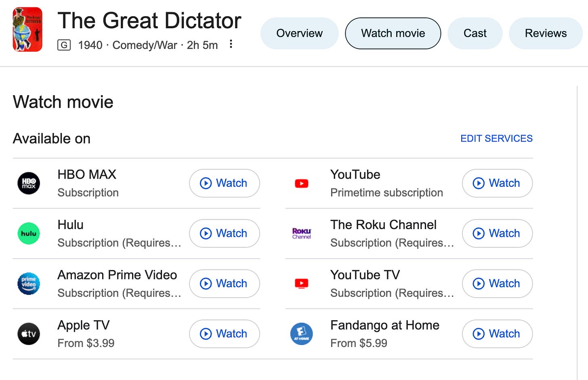Click the Subscription text under HBO MAX
The image size is (588, 380).
(x=88, y=193)
